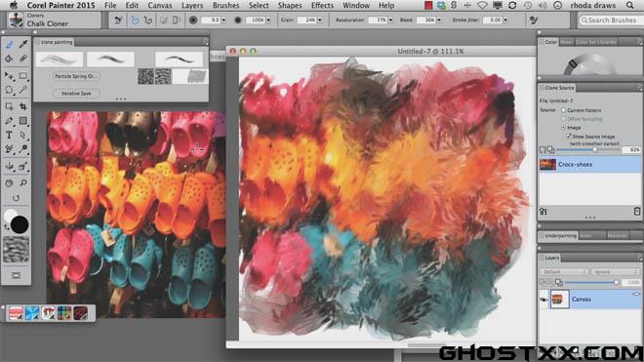Select the Magic Wand tool
The height and width of the screenshot is (362, 644).
point(23,90)
